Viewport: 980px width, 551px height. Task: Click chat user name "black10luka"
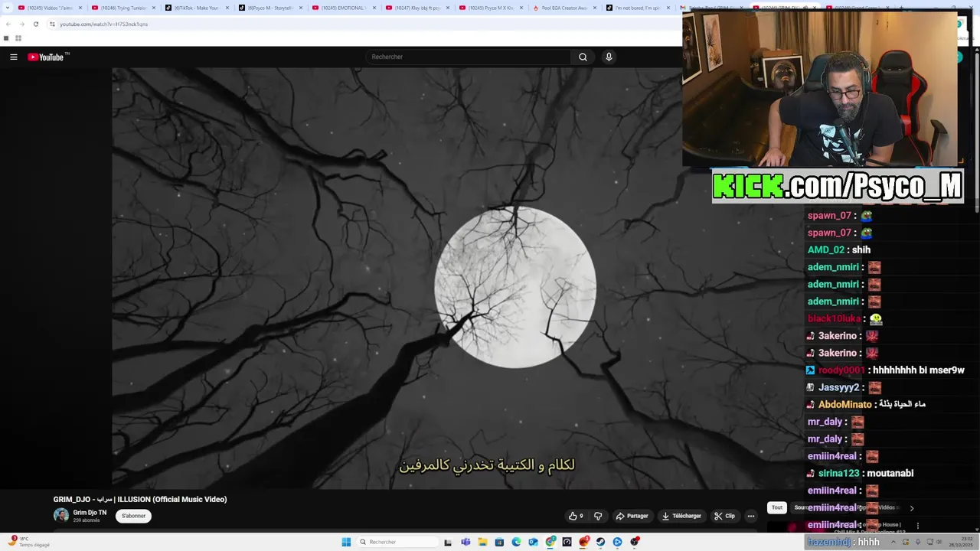(835, 318)
